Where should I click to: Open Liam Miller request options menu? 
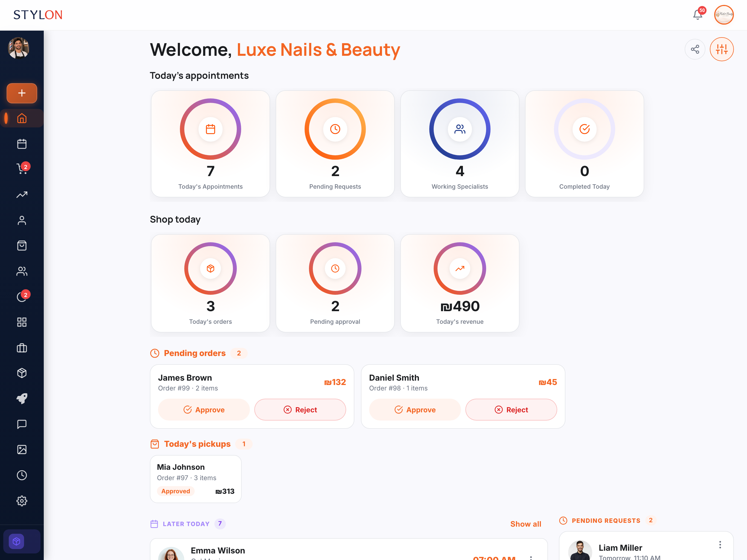pyautogui.click(x=720, y=545)
